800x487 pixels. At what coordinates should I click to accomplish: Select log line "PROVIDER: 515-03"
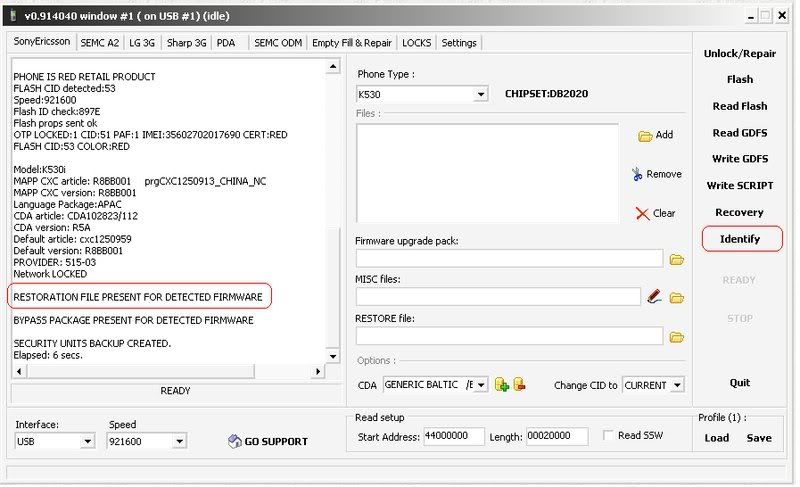tap(55, 262)
